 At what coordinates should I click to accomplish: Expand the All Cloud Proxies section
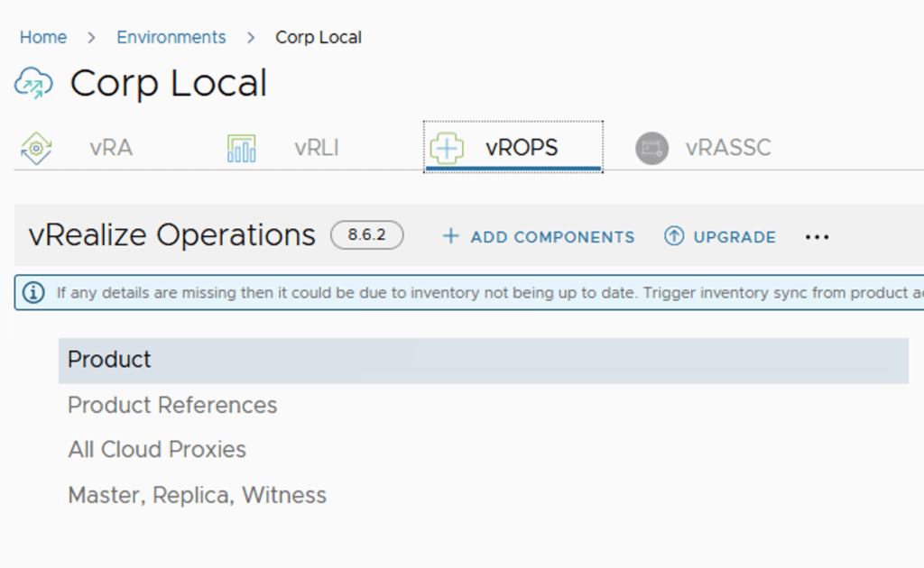coord(157,450)
